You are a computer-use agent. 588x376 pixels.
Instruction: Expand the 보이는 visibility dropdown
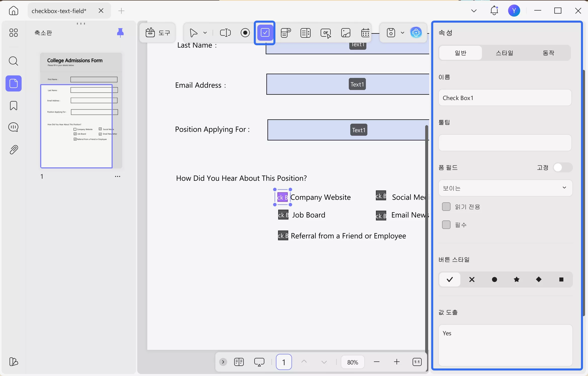coord(505,188)
